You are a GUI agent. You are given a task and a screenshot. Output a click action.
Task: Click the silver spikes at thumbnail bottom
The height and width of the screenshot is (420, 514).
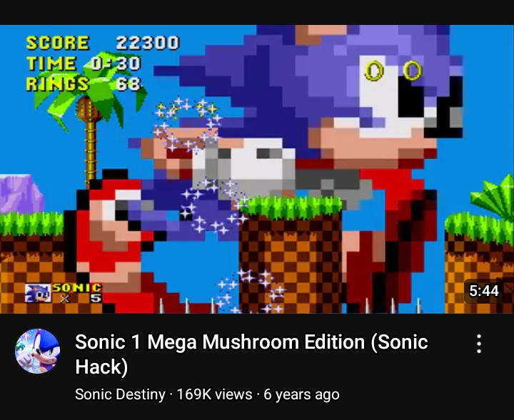pos(187,306)
